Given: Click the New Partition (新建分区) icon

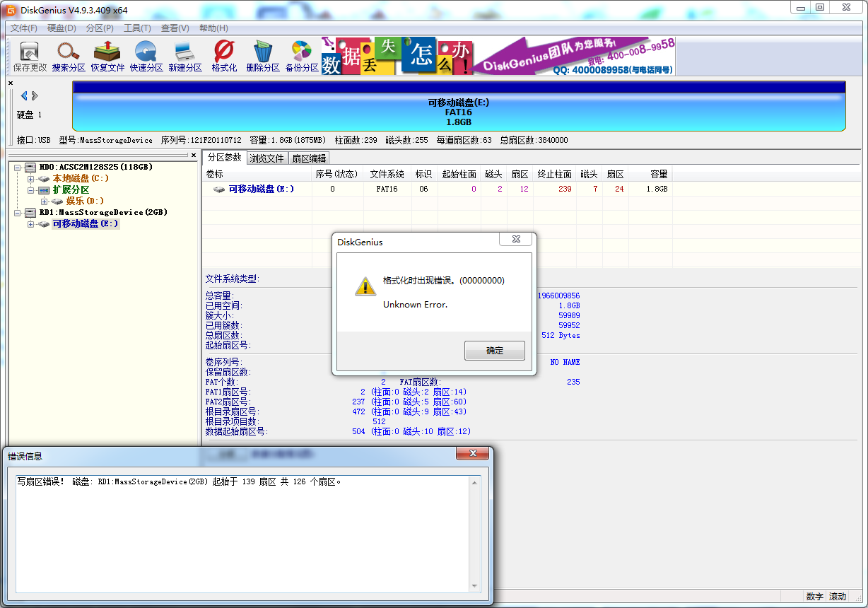Looking at the screenshot, I should pos(185,57).
